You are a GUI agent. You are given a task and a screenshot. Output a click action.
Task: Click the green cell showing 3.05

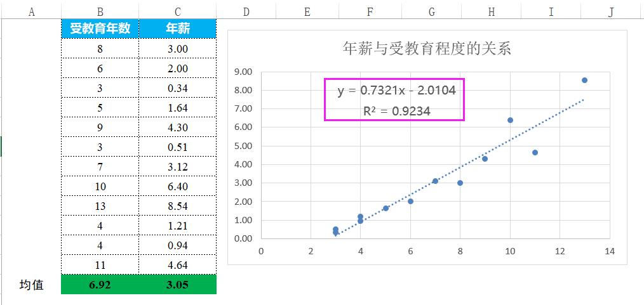point(177,285)
